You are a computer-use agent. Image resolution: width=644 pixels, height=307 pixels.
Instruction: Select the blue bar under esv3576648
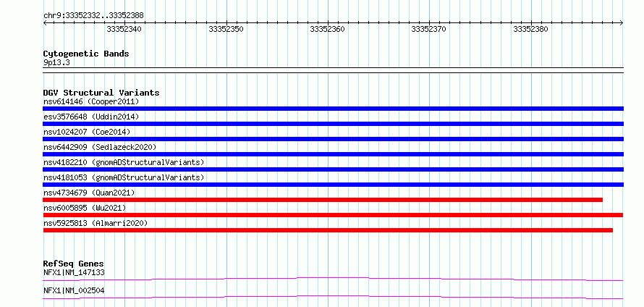(x=333, y=124)
